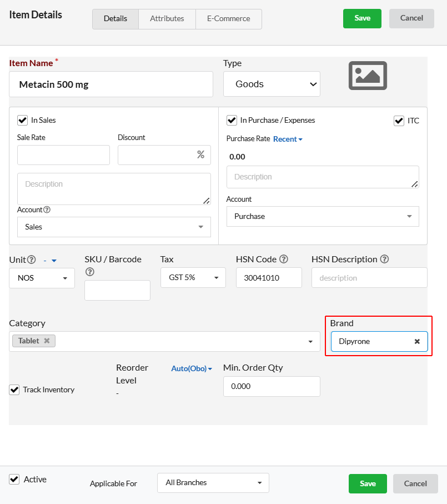Open the GST 5% tax dropdown
Image resolution: width=447 pixels, height=504 pixels.
coord(193,277)
